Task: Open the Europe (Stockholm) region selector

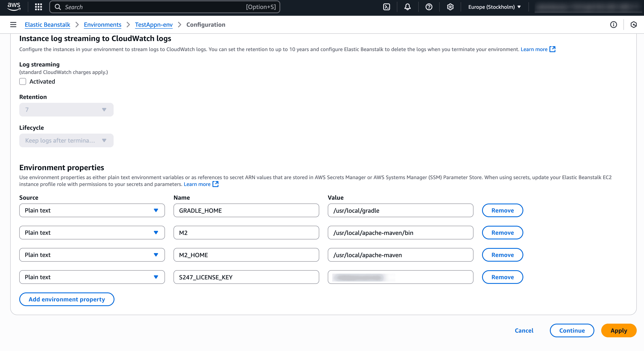Action: point(494,7)
